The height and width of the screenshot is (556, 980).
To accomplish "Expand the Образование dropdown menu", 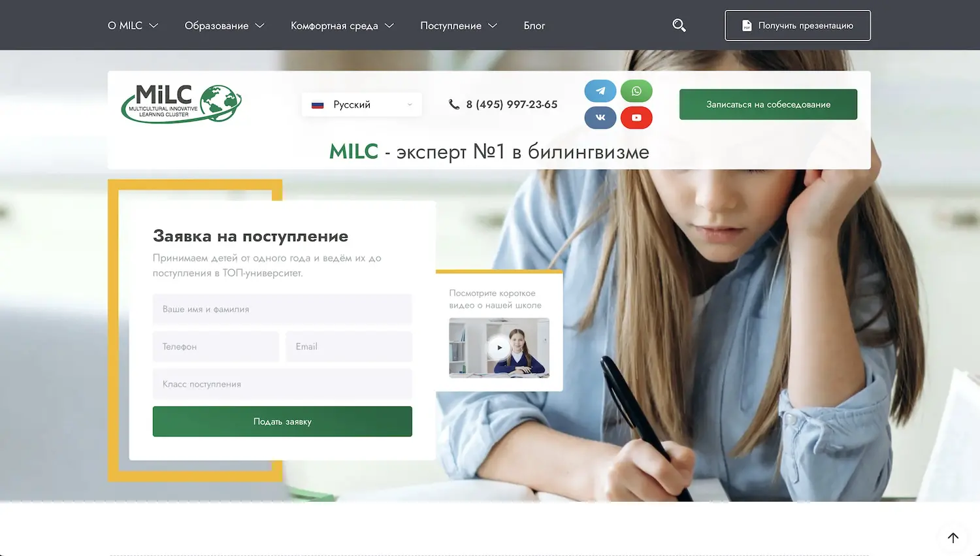I will pyautogui.click(x=224, y=25).
